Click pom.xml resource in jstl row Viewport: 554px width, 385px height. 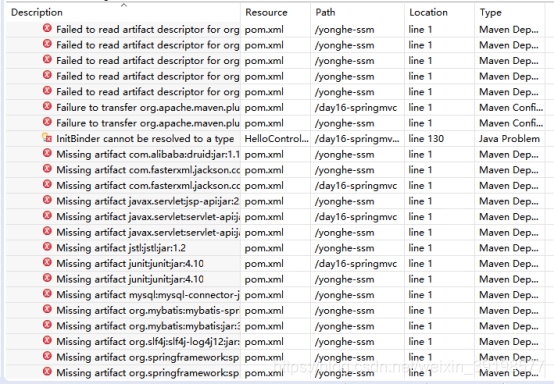(x=264, y=248)
